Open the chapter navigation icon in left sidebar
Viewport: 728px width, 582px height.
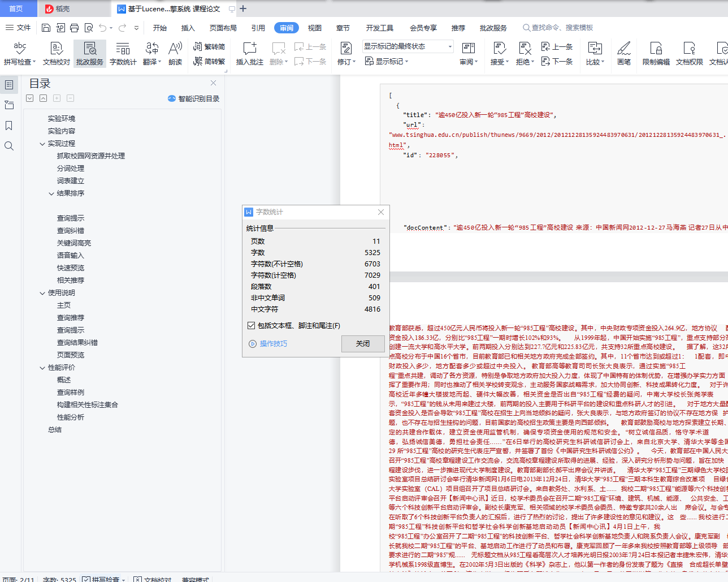pyautogui.click(x=9, y=105)
